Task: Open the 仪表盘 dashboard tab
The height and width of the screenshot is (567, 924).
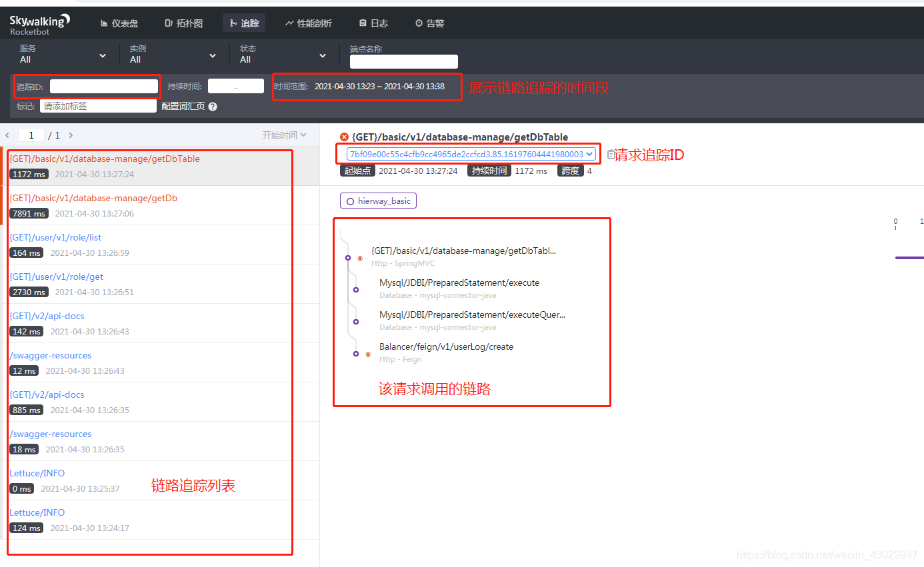Action: pos(119,23)
